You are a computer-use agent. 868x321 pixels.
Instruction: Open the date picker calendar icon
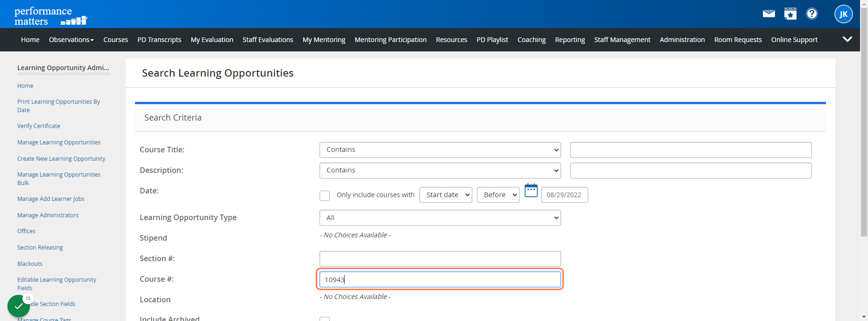coord(531,191)
